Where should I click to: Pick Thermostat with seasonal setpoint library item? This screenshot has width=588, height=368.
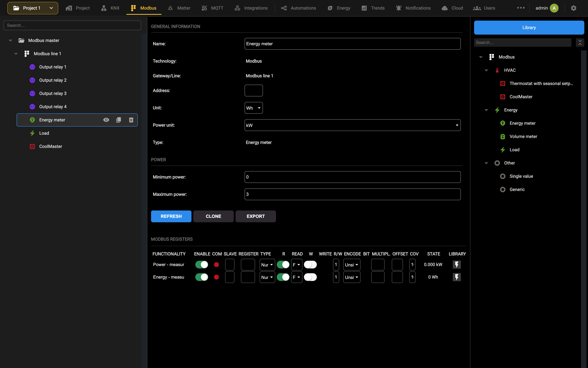[x=541, y=84]
